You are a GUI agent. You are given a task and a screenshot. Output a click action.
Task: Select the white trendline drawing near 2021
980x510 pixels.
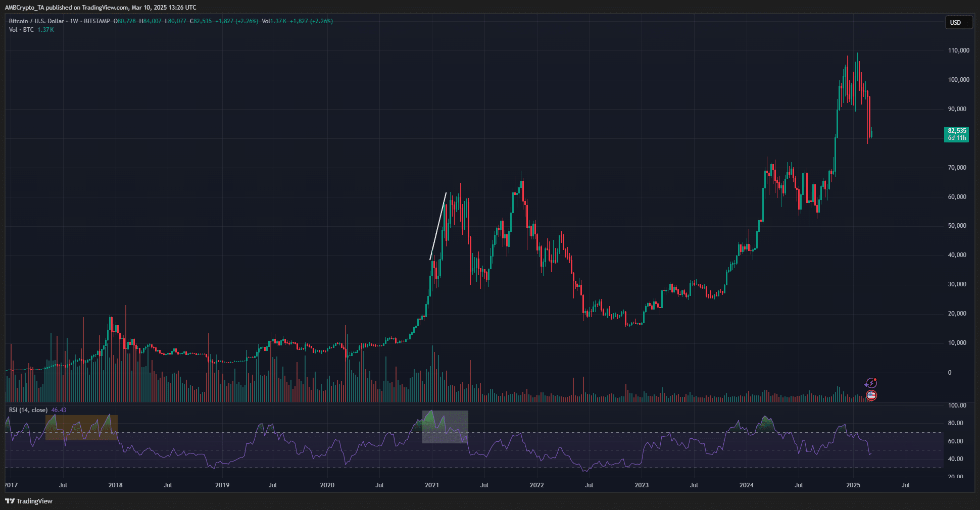(x=438, y=226)
